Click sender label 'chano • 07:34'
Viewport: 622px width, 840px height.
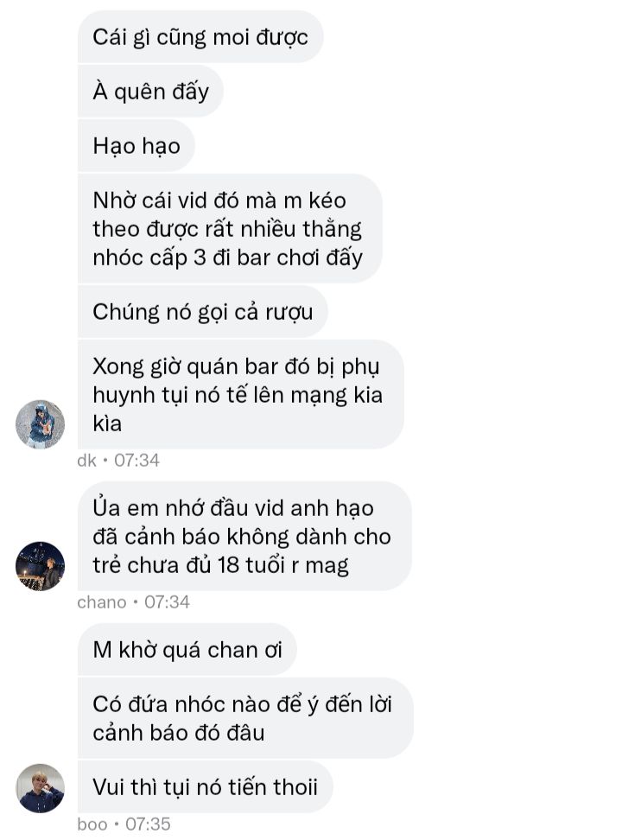tap(133, 602)
